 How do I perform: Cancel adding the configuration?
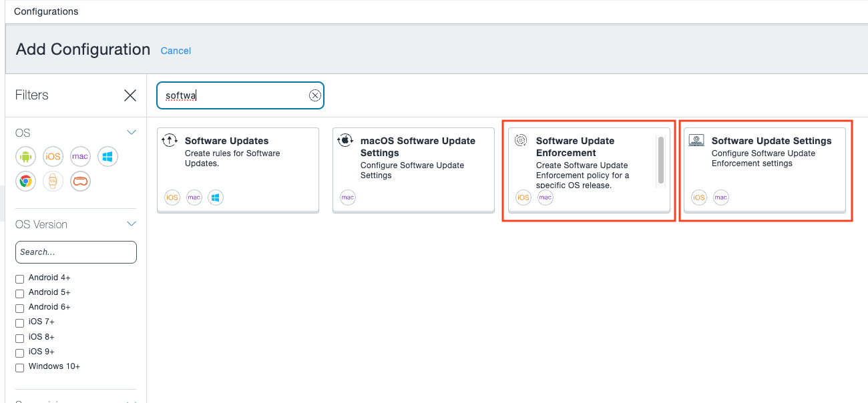click(176, 50)
